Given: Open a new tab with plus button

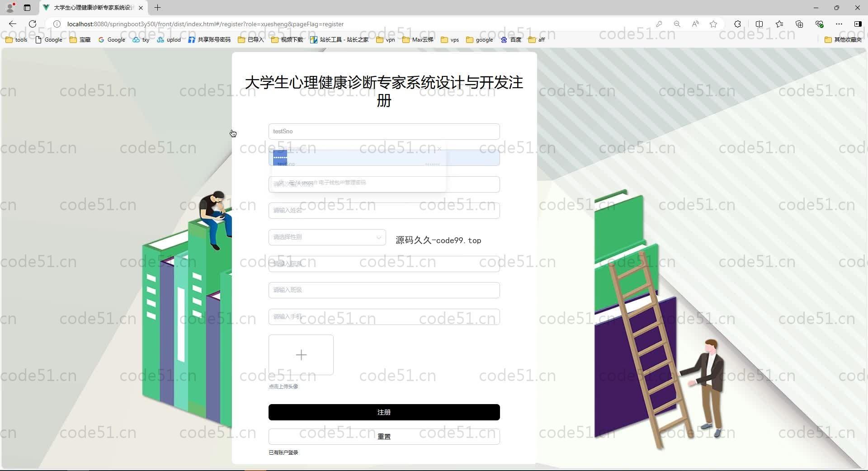Looking at the screenshot, I should pos(157,8).
